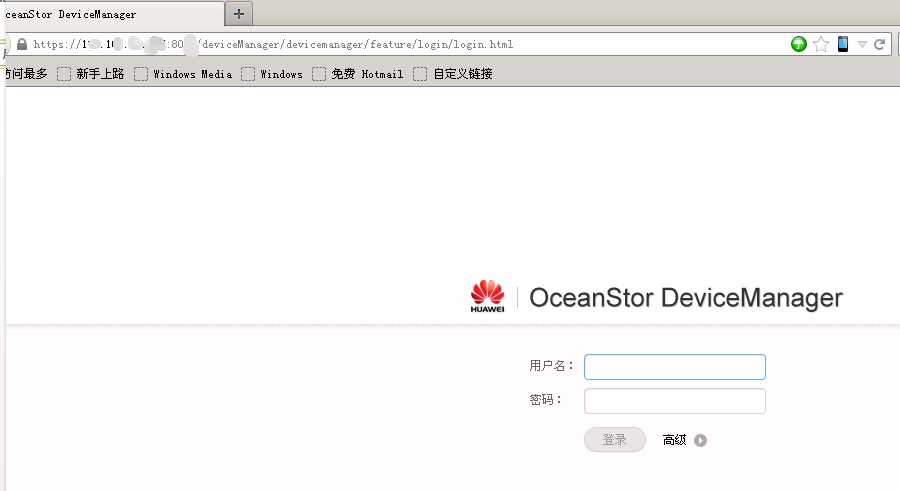Click the 高级 advanced text link
The width and height of the screenshot is (900, 491).
(674, 440)
